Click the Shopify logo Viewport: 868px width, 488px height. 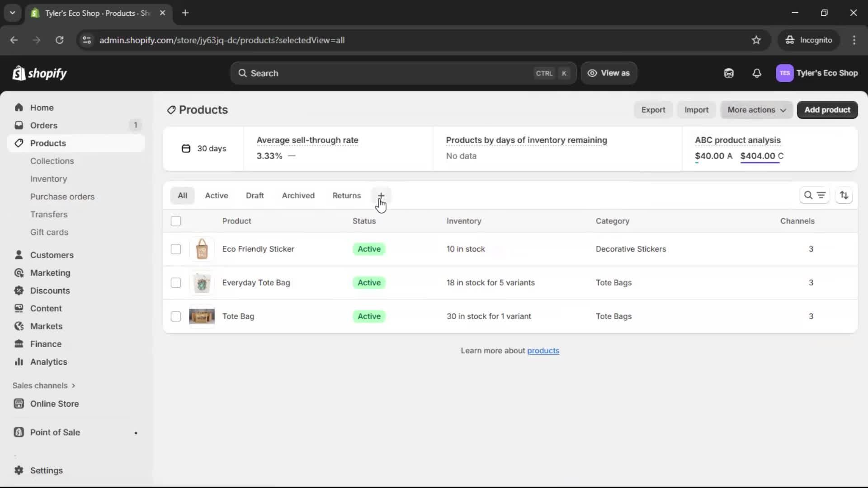click(40, 73)
